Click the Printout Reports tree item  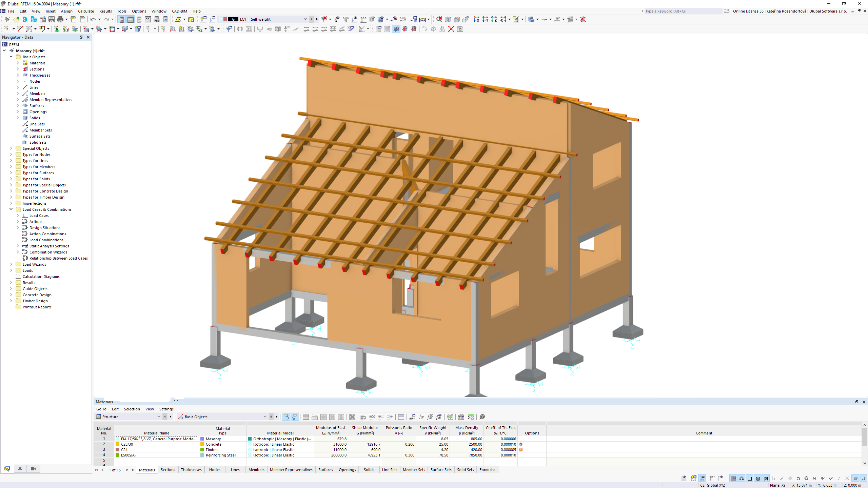tap(38, 307)
